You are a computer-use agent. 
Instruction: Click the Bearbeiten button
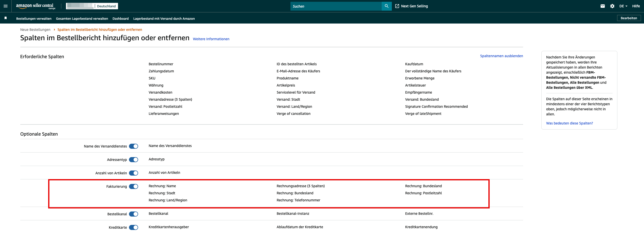click(629, 18)
